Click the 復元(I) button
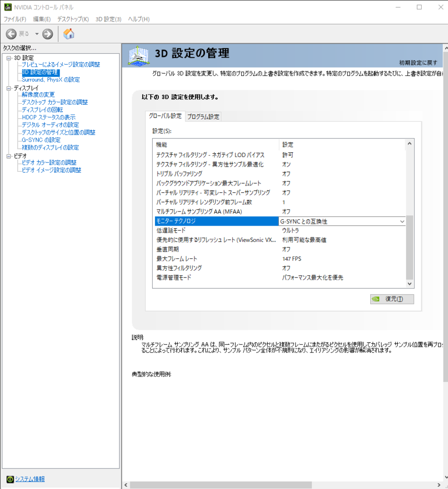The height and width of the screenshot is (489, 448). click(x=392, y=299)
